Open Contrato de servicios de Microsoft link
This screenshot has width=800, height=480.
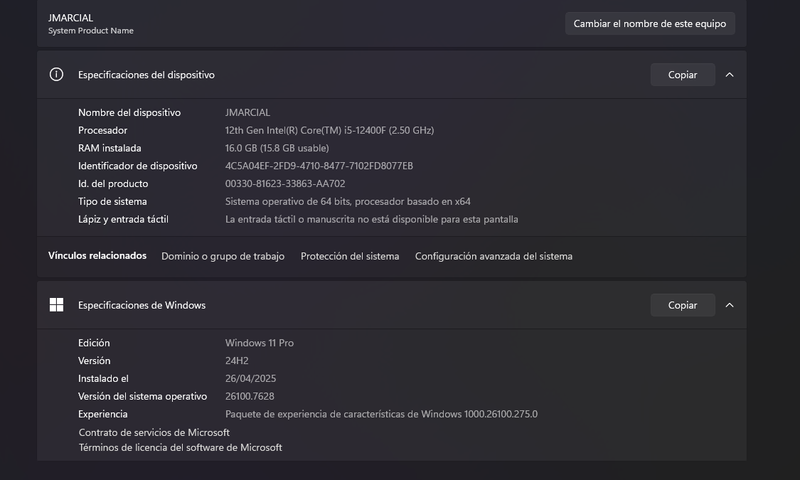point(154,433)
